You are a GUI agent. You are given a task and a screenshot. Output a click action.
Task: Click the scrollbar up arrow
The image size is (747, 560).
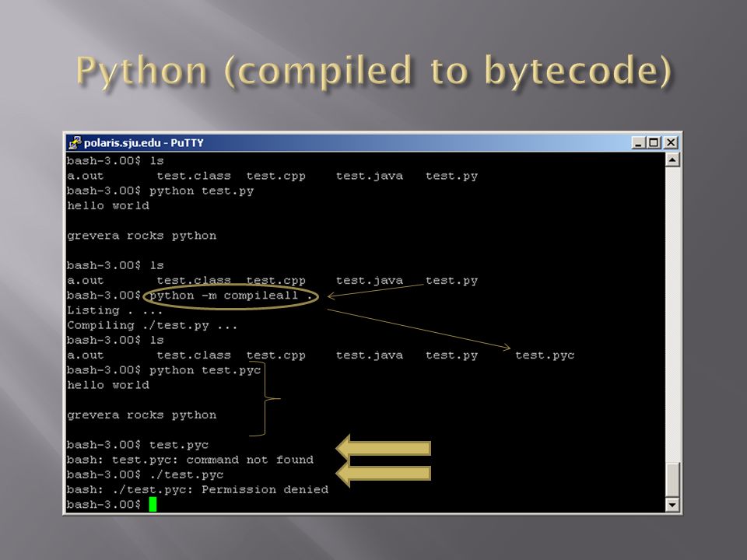(672, 160)
